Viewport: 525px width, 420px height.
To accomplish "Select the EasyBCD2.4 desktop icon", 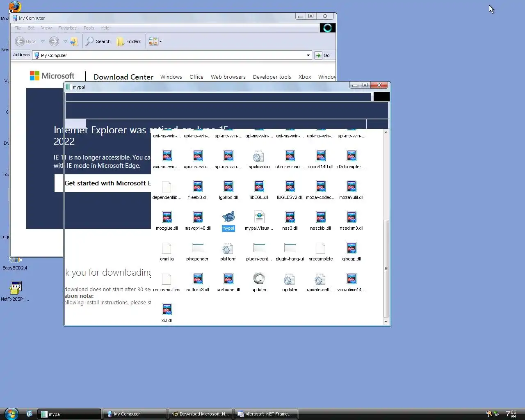I will click(x=15, y=263).
